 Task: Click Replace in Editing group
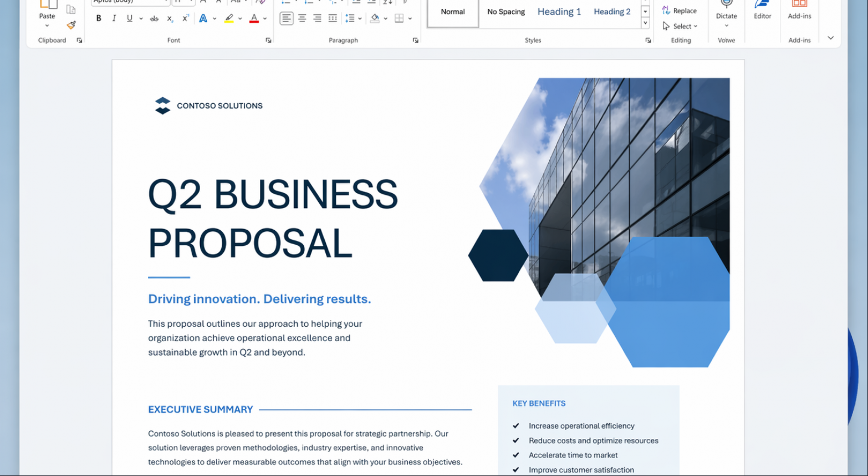pos(679,11)
